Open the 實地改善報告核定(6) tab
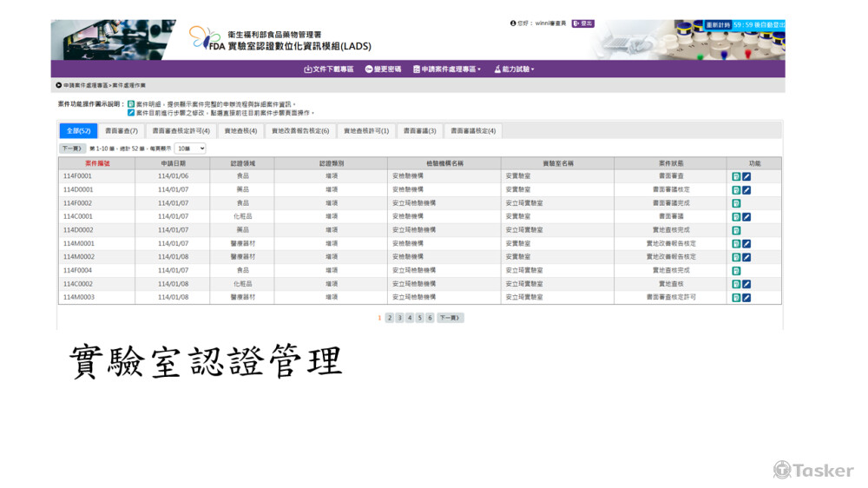868x488 pixels. click(300, 131)
